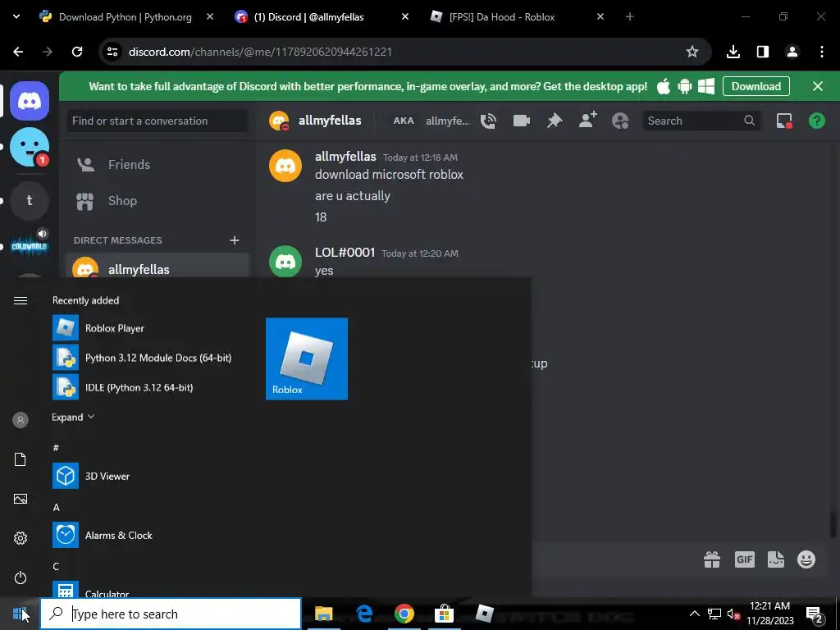The width and height of the screenshot is (840, 630).
Task: Add friends to DM icon
Action: 587,121
